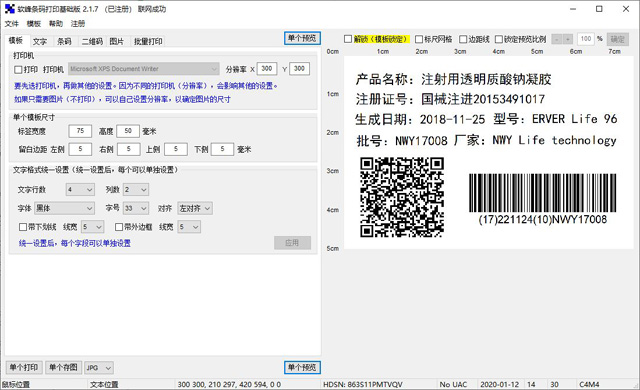Image resolution: width=640 pixels, height=390 pixels.
Task: Open the JPG image format dropdown
Action: (x=99, y=368)
